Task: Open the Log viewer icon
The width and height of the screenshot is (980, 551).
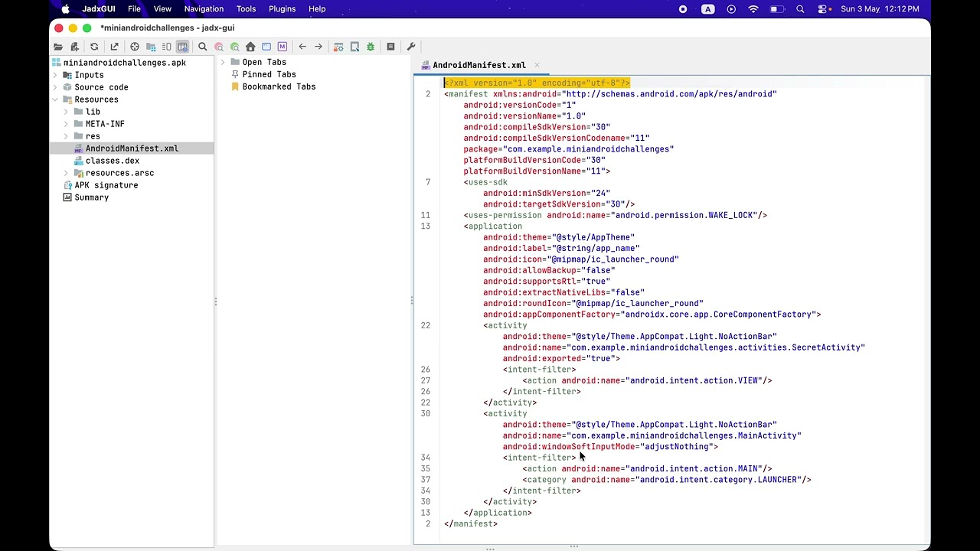Action: point(390,47)
